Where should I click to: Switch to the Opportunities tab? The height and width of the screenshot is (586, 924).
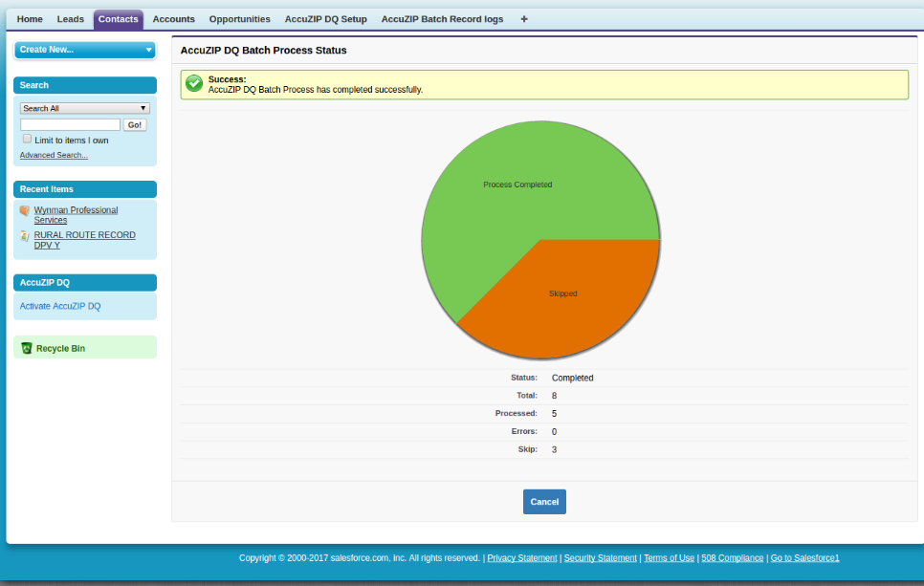pyautogui.click(x=239, y=18)
